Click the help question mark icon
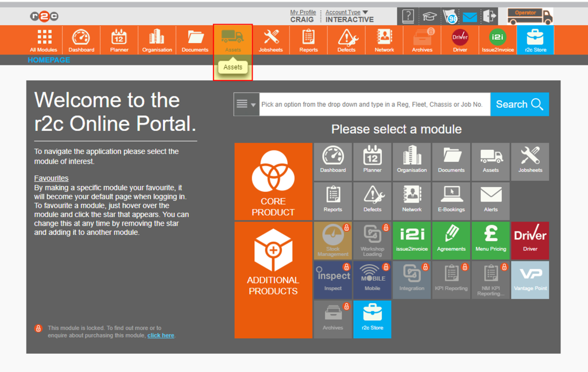This screenshot has width=588, height=372. coord(408,17)
